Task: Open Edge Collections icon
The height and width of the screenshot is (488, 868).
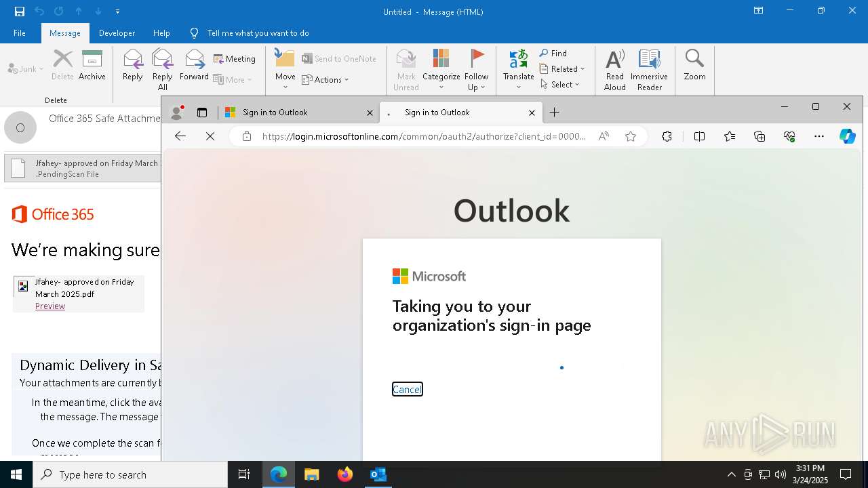Action: [x=759, y=136]
